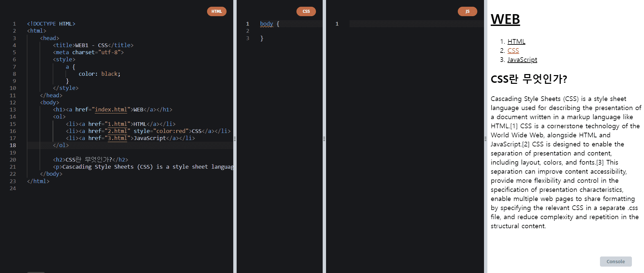Click the '<p>Cascading Style Sheets' code line
The height and width of the screenshot is (273, 644).
(x=143, y=167)
